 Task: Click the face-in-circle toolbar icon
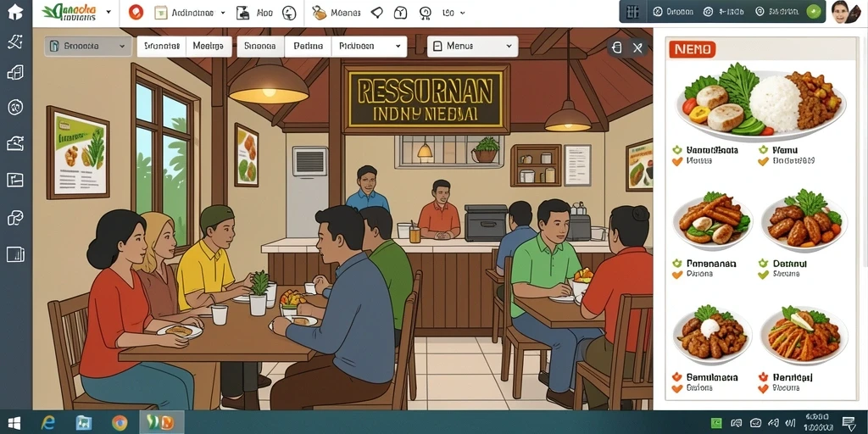(x=289, y=13)
